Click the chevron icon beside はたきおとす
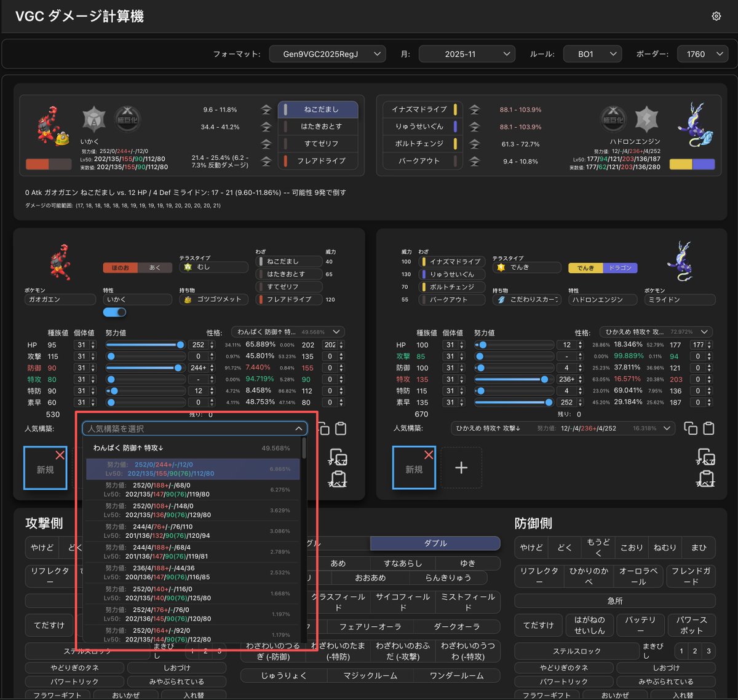738x700 pixels. [x=266, y=127]
